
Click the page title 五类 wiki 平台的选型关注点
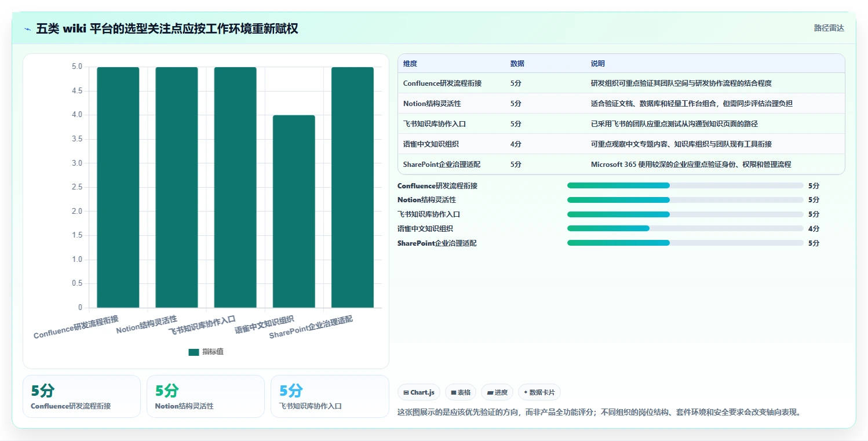tap(167, 28)
